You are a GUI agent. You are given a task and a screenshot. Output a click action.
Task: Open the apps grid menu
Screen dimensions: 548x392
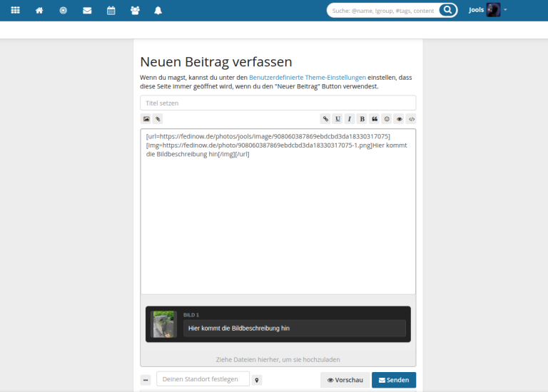click(16, 11)
